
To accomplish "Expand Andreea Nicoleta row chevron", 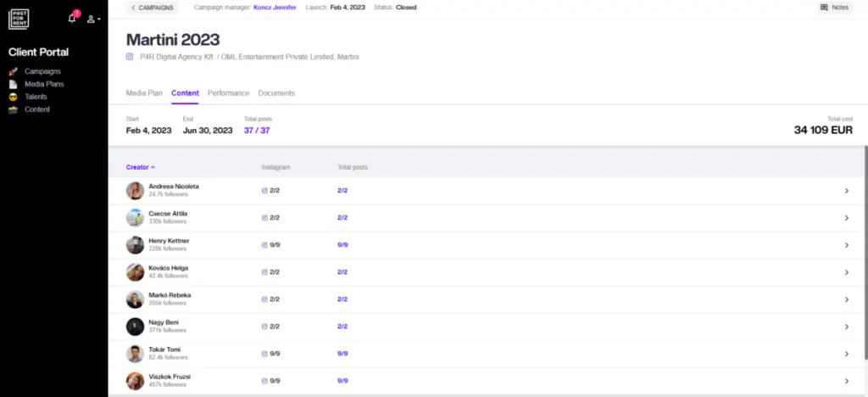I will (x=846, y=191).
